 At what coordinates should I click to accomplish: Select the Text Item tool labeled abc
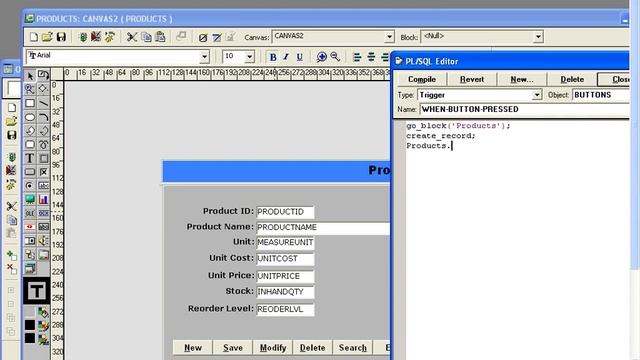point(43,186)
